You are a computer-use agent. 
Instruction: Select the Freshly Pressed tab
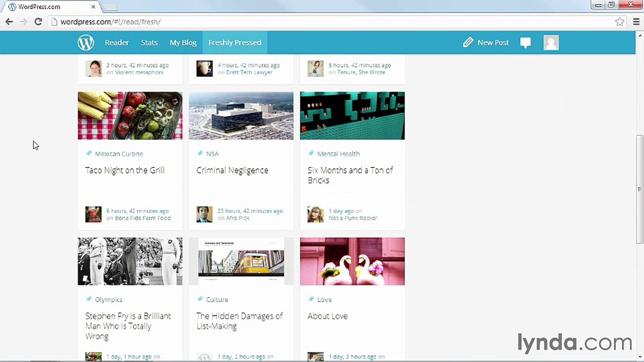[234, 43]
